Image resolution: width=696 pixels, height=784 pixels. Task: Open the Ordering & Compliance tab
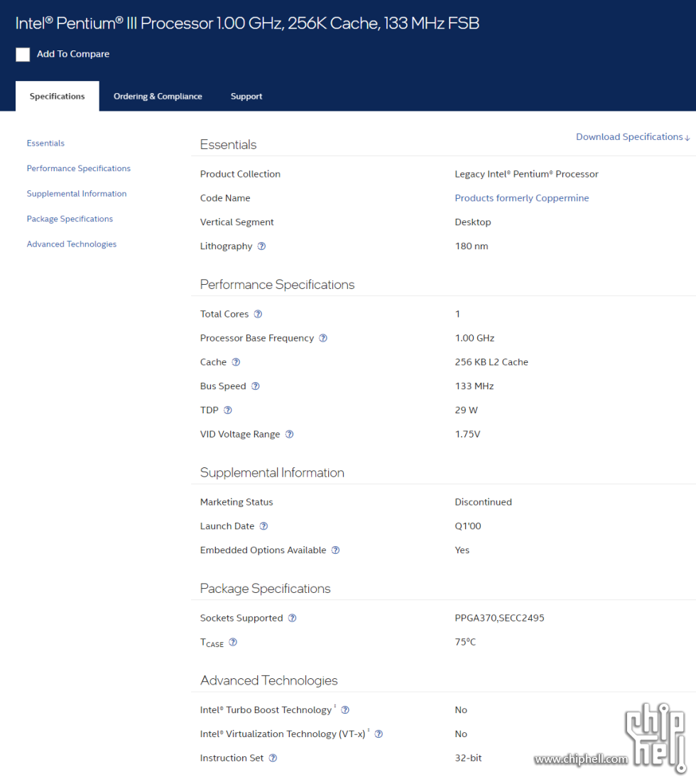[x=158, y=96]
